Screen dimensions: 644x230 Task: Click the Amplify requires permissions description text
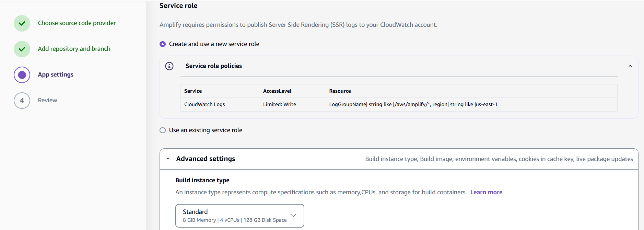298,25
